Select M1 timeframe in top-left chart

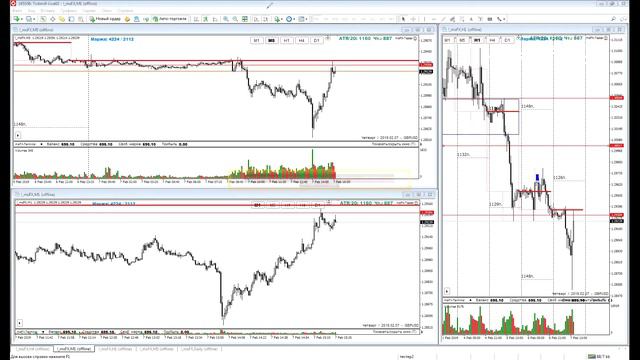tap(256, 40)
